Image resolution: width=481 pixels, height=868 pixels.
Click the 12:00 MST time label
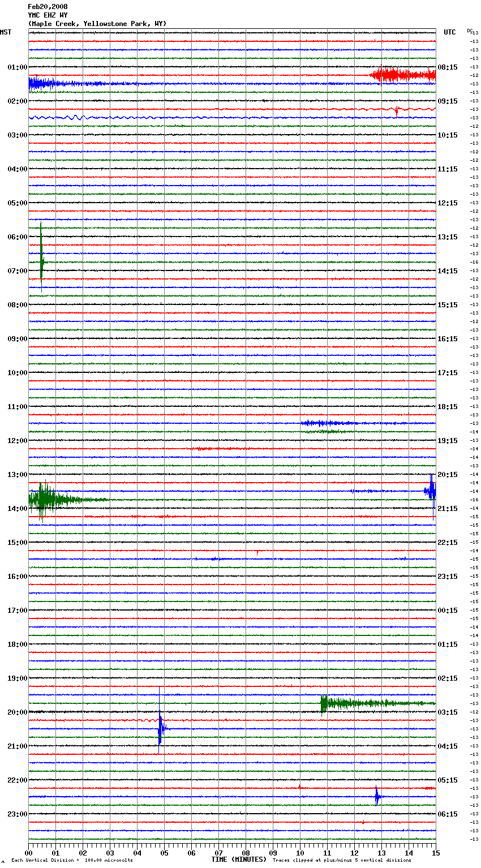(18, 441)
